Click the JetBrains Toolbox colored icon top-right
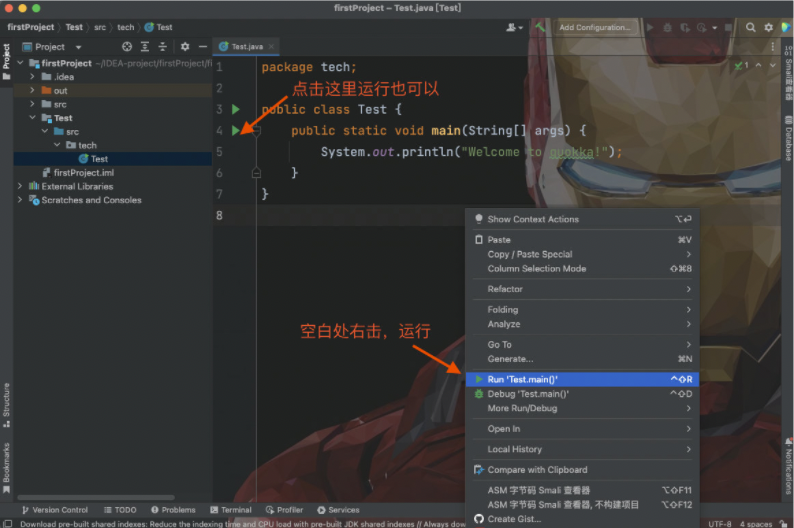This screenshot has height=528, width=794. coord(786,27)
